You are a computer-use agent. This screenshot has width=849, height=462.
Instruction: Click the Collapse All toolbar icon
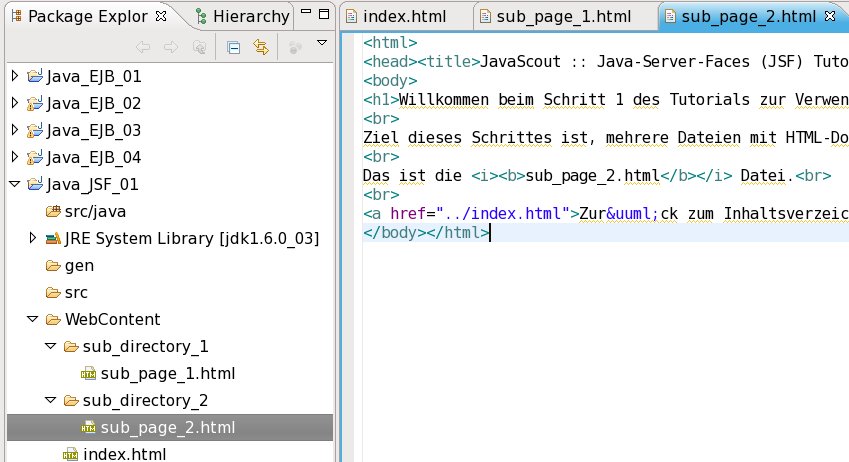tap(233, 46)
